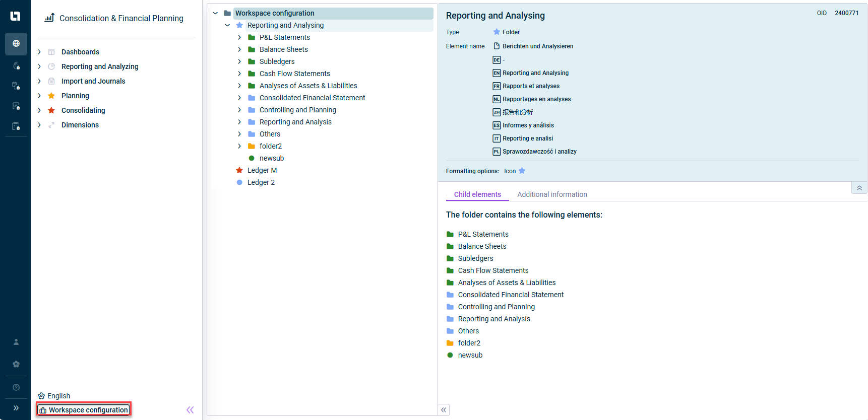Click the second locked icon in left rail
The width and height of the screenshot is (868, 420).
point(16,86)
